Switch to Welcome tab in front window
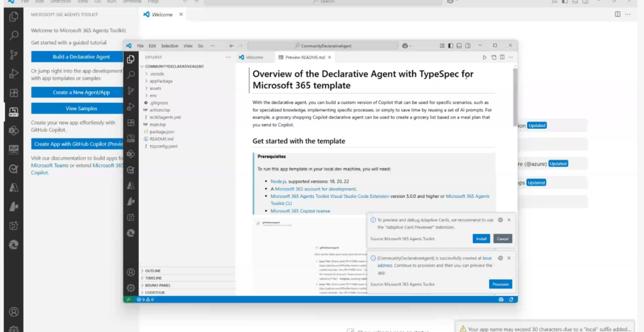644x332 pixels. (254, 57)
